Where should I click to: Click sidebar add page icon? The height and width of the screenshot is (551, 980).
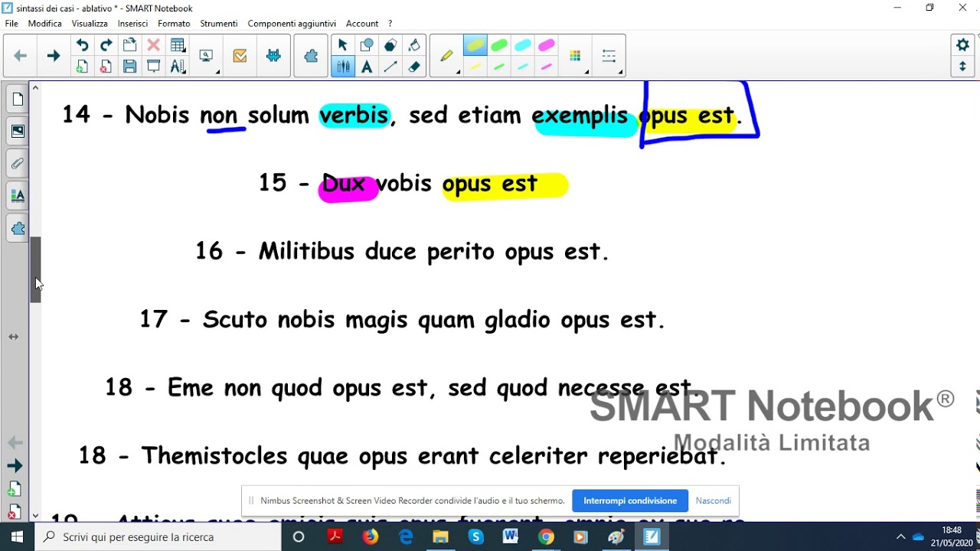pyautogui.click(x=14, y=490)
